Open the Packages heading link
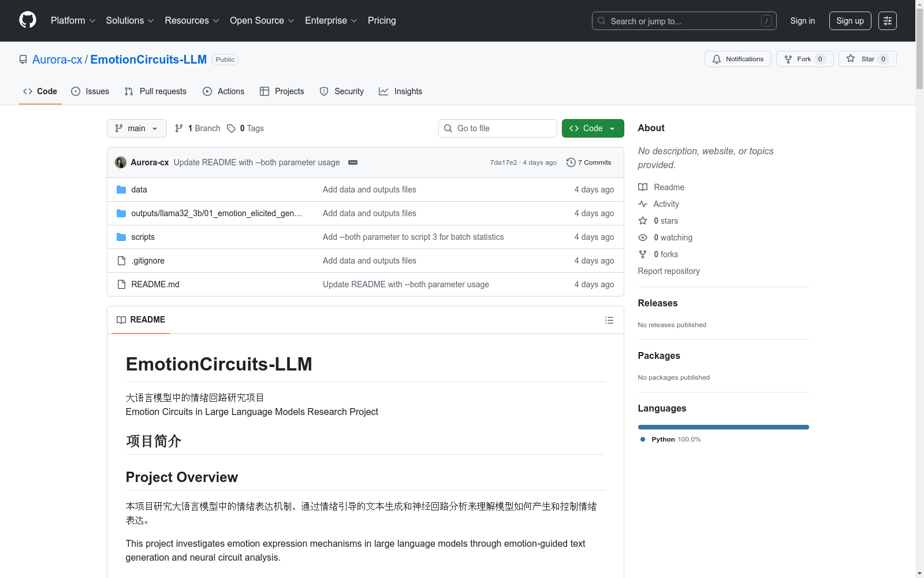This screenshot has width=924, height=578. pyautogui.click(x=659, y=355)
